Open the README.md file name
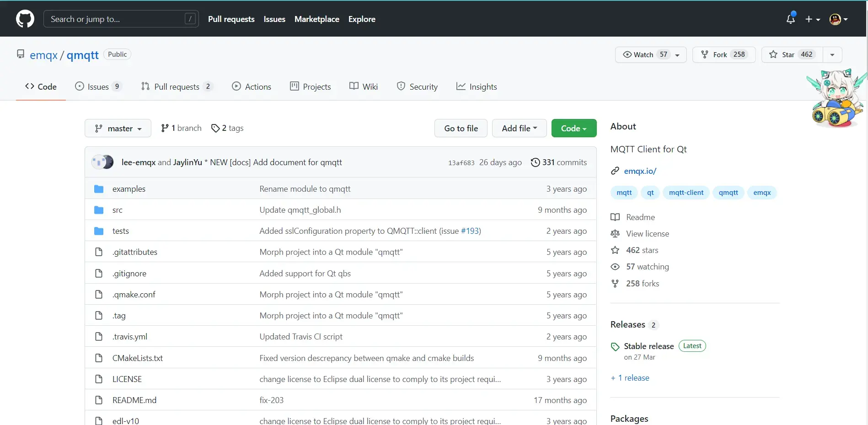 [134, 400]
